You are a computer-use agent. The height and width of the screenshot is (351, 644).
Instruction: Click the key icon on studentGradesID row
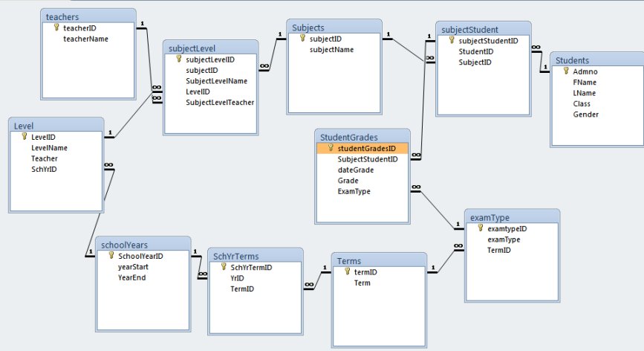point(331,148)
